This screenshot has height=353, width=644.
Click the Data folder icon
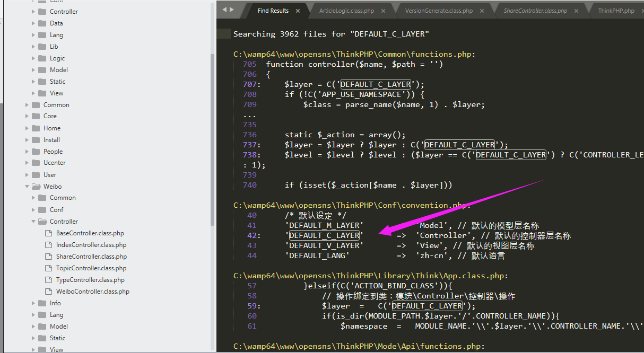[x=42, y=23]
